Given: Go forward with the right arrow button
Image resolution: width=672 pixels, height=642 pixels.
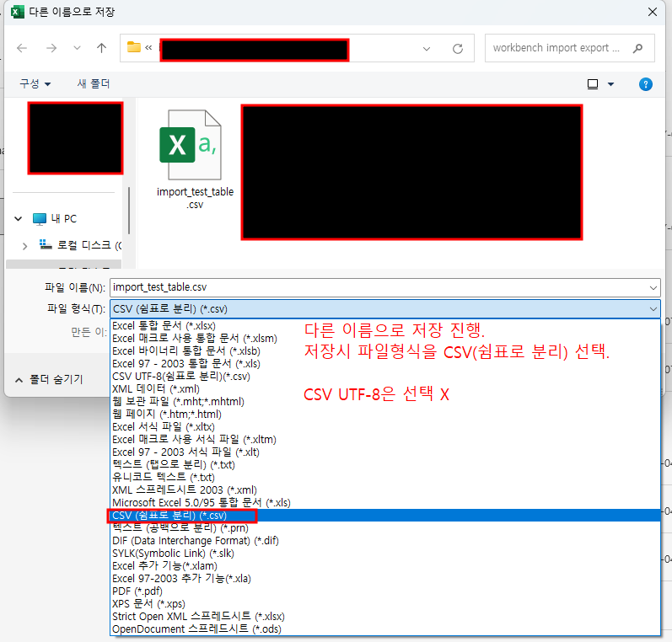Looking at the screenshot, I should (x=51, y=48).
